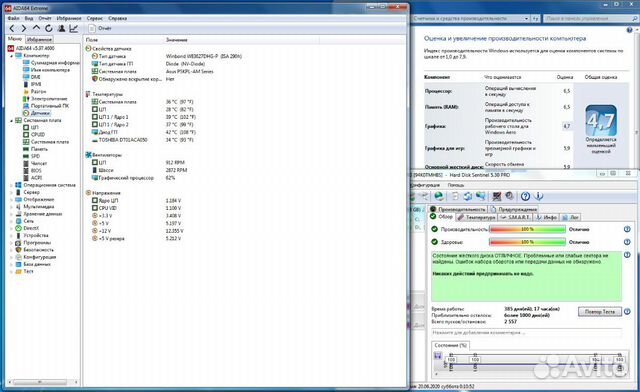Click the help icon beside the green status text box

point(627,255)
